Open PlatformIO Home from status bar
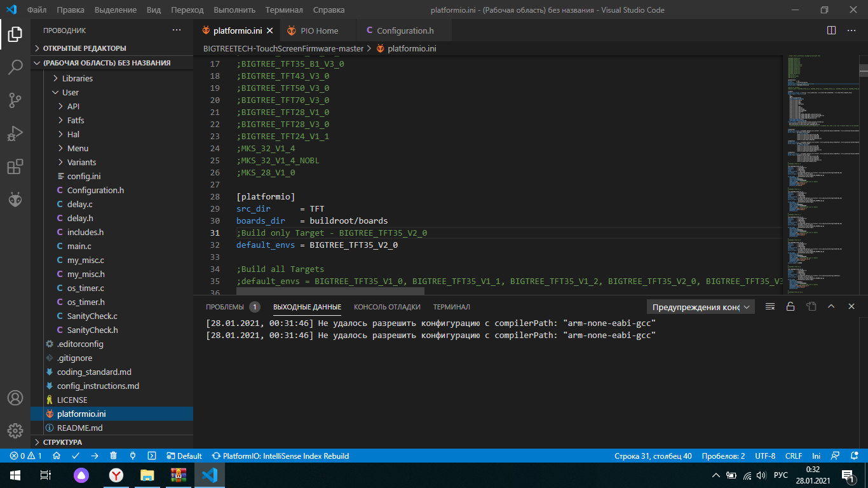This screenshot has height=488, width=868. (x=57, y=456)
